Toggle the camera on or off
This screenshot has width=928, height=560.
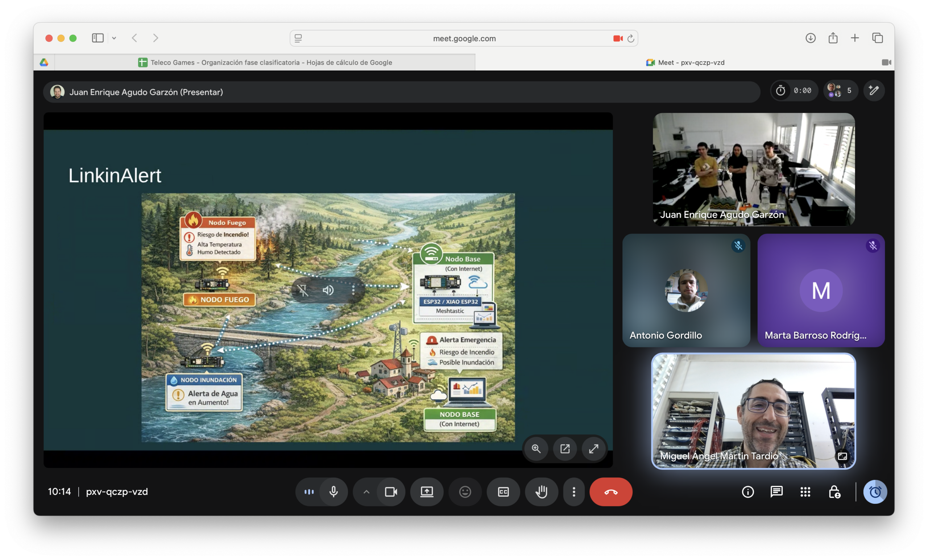pos(391,492)
